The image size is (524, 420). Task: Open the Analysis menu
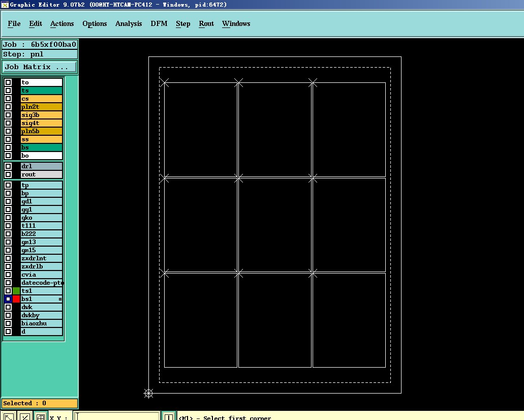point(129,24)
